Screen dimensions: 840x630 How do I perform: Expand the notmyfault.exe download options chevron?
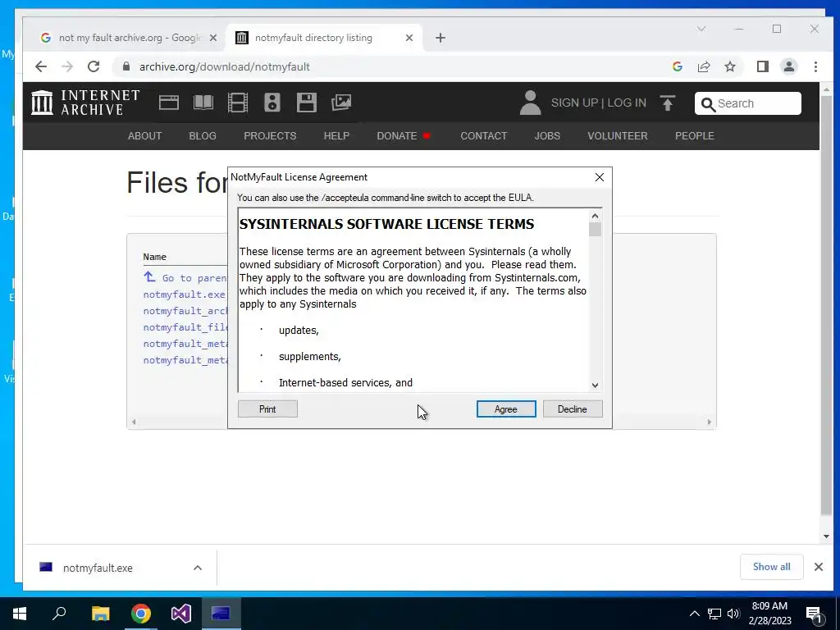tap(198, 568)
